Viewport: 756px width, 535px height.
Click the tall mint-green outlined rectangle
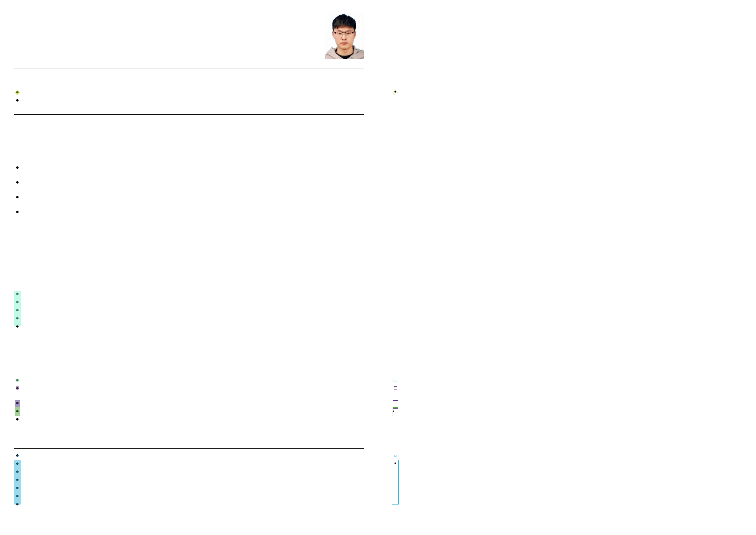(x=395, y=308)
